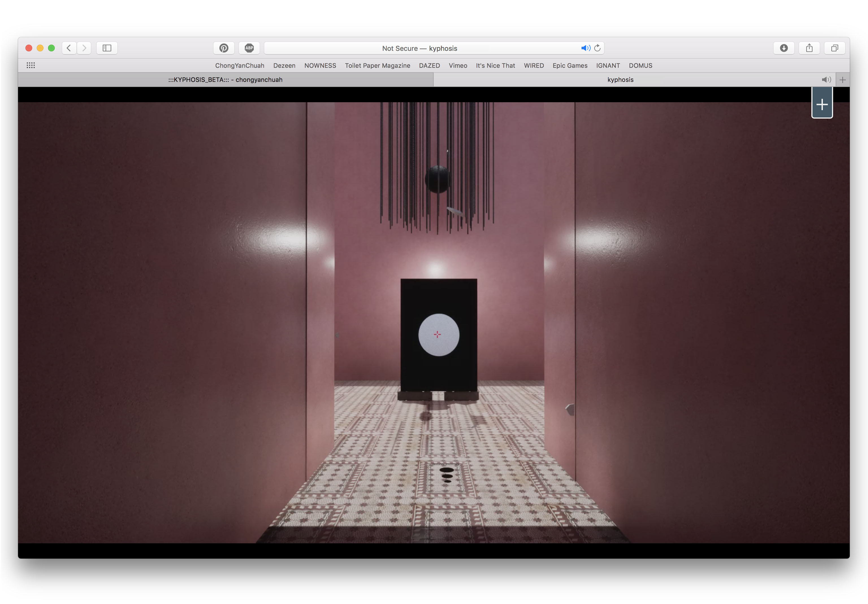Open the Share menu icon
The width and height of the screenshot is (868, 604).
tap(809, 48)
